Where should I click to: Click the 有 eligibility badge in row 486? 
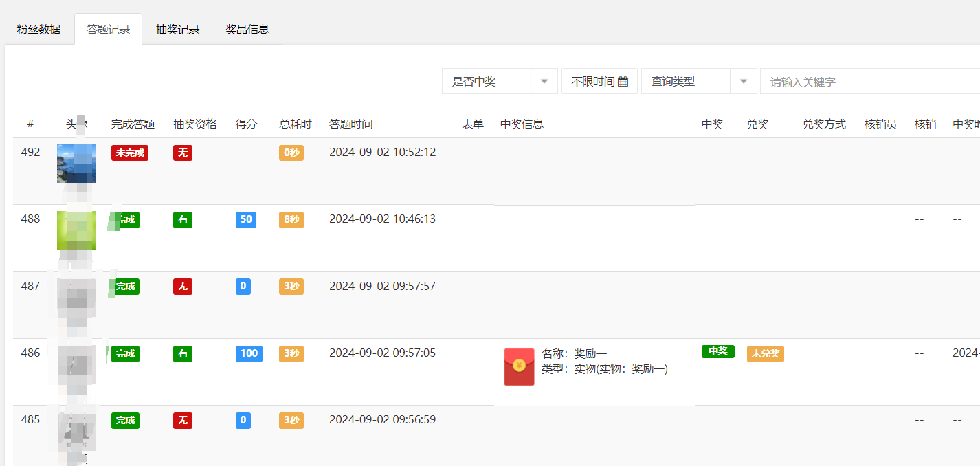point(183,354)
